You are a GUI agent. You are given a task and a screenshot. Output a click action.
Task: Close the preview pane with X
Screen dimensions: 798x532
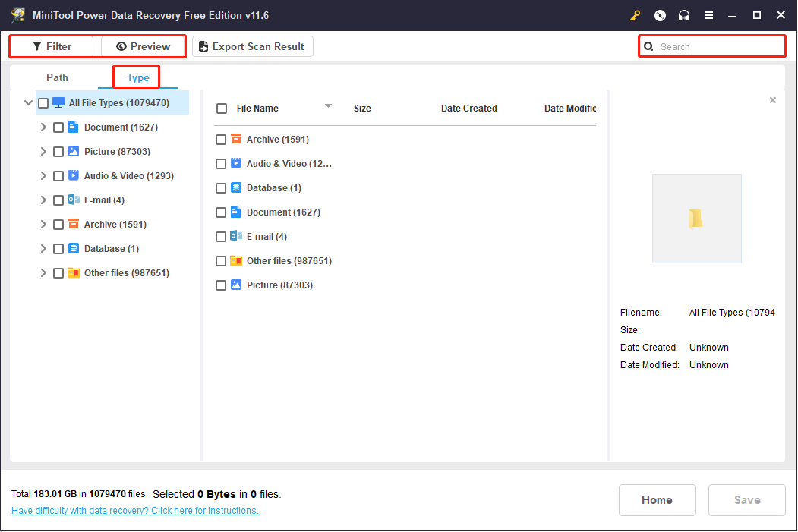coord(773,100)
